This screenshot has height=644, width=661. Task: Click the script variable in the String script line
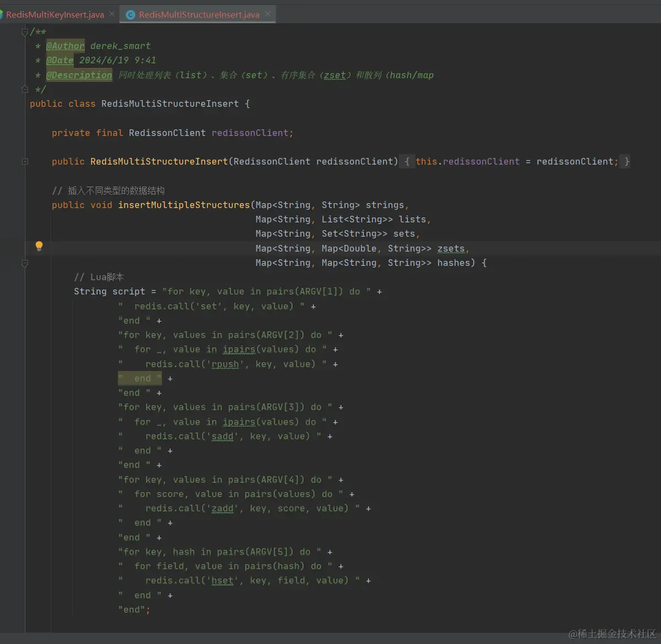click(129, 291)
